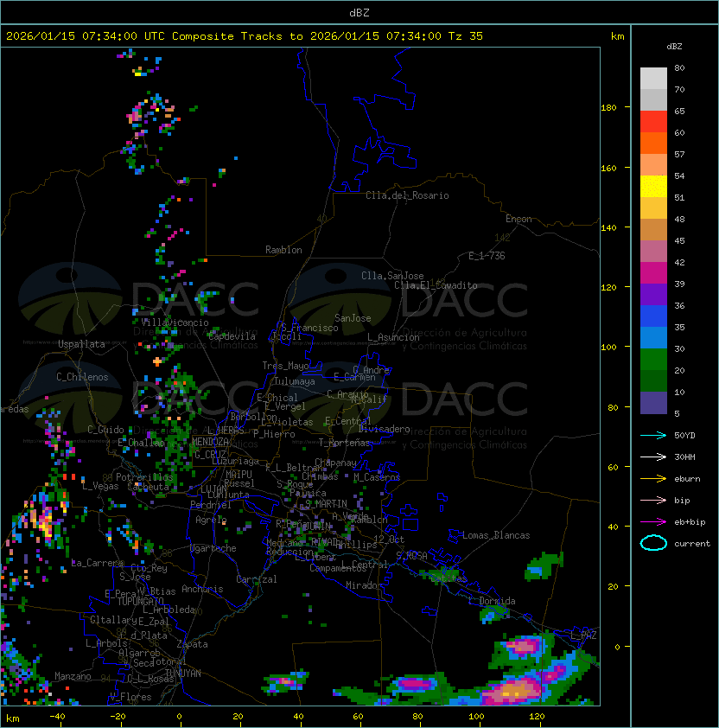Click the Carrizal map label
This screenshot has width=719, height=728.
[x=257, y=579]
